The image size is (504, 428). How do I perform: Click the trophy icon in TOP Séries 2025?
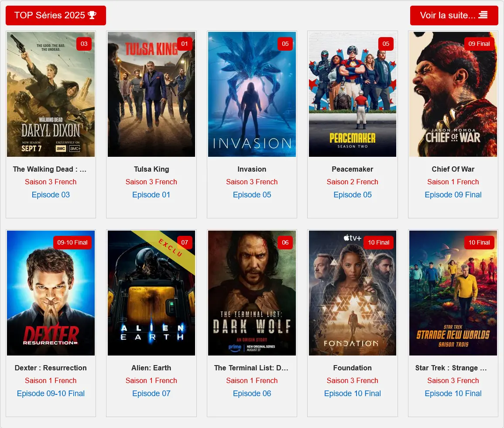click(92, 15)
